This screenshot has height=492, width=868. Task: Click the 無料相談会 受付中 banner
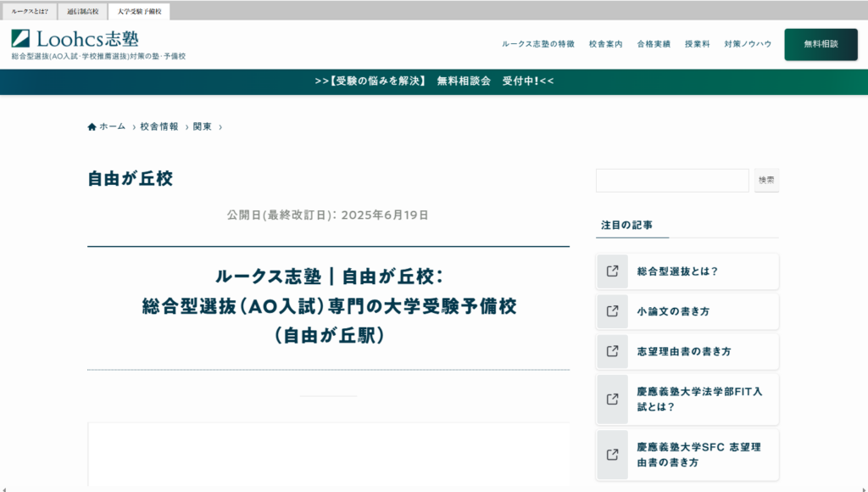(x=434, y=81)
